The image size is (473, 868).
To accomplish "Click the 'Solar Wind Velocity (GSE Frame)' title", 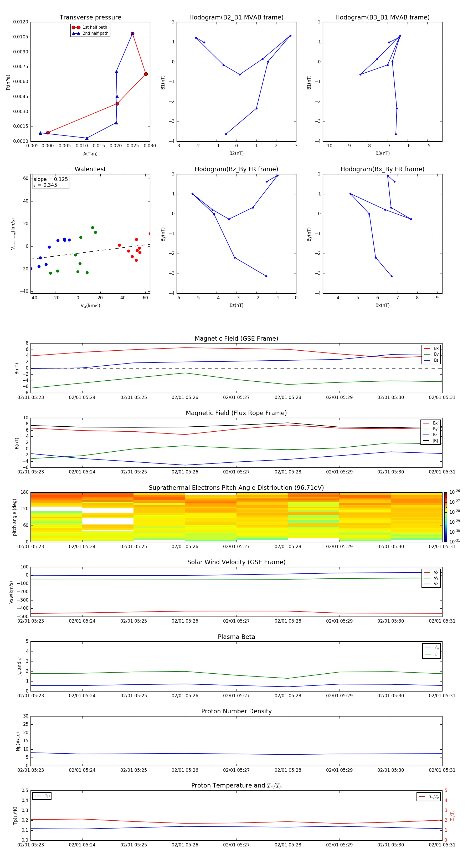I will click(236, 562).
